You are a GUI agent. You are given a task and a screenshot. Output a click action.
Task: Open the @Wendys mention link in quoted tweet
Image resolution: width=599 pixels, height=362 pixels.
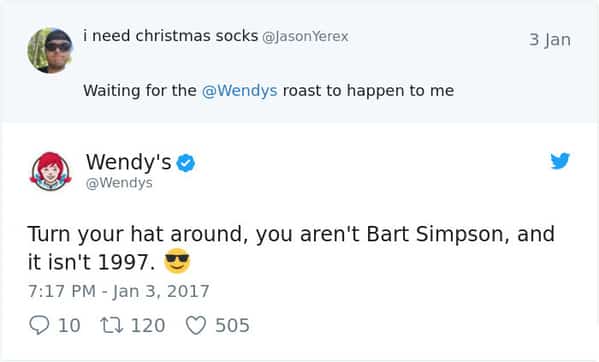click(x=240, y=91)
